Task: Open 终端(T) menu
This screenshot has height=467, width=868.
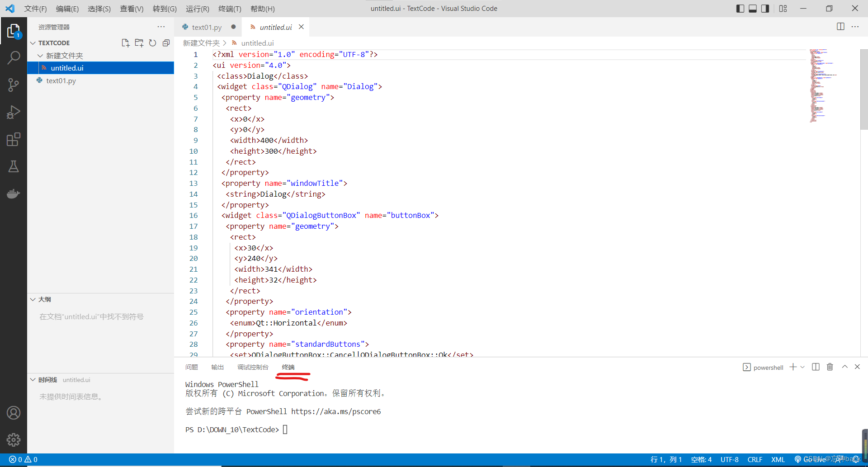Action: [x=230, y=9]
